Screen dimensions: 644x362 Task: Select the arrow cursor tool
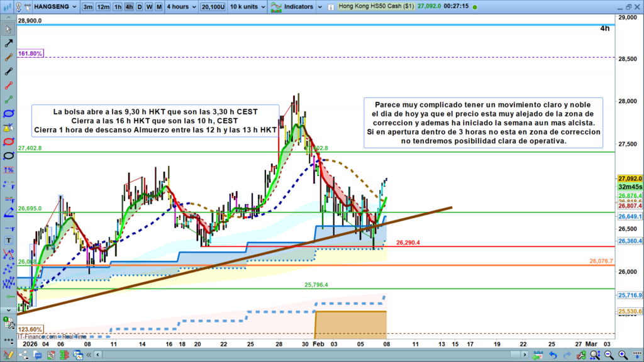pyautogui.click(x=9, y=30)
